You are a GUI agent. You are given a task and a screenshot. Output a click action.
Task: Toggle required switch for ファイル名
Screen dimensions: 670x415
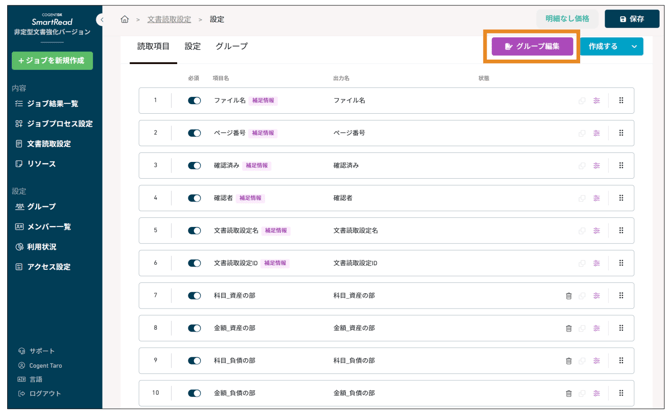194,101
